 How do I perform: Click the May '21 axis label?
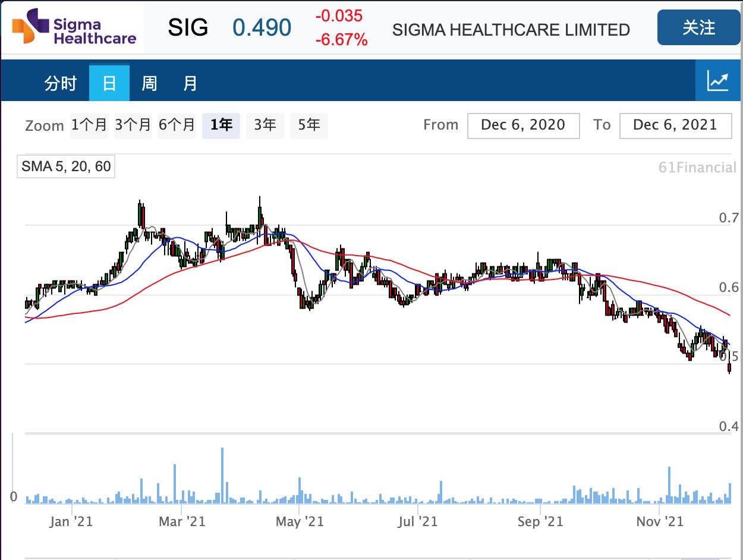pyautogui.click(x=300, y=522)
